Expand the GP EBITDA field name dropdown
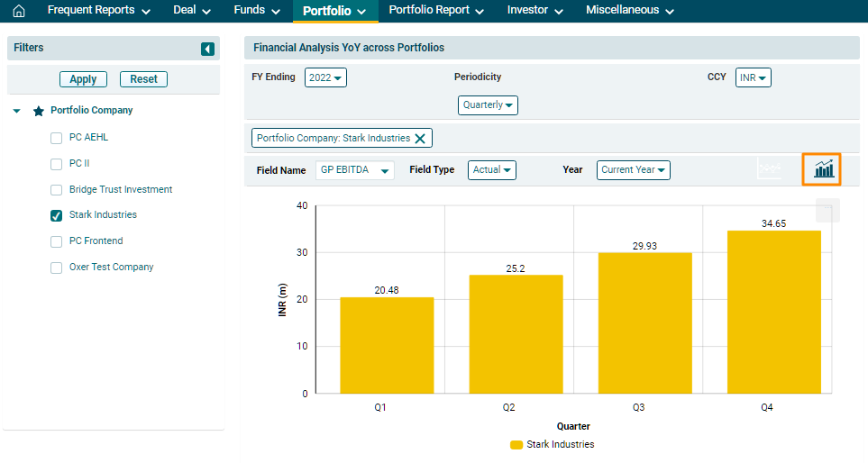 tap(354, 170)
